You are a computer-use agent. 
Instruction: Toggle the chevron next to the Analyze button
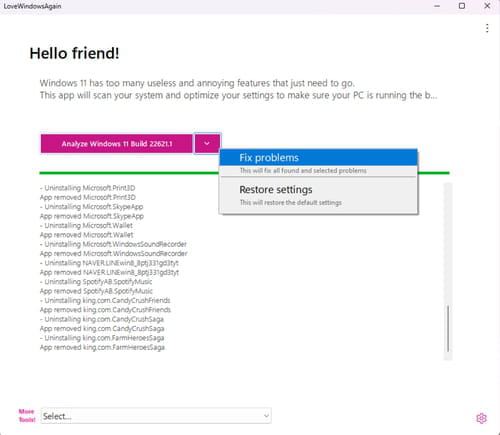(207, 143)
